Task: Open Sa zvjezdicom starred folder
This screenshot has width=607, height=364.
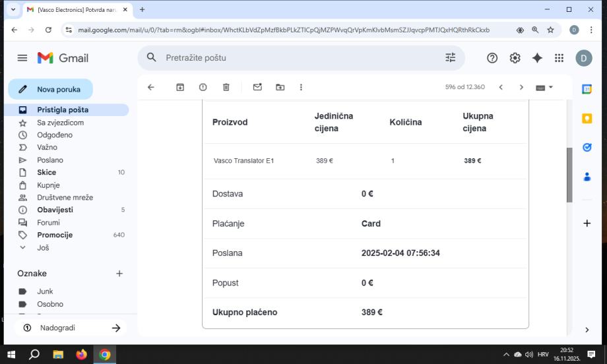Action: [x=68, y=123]
